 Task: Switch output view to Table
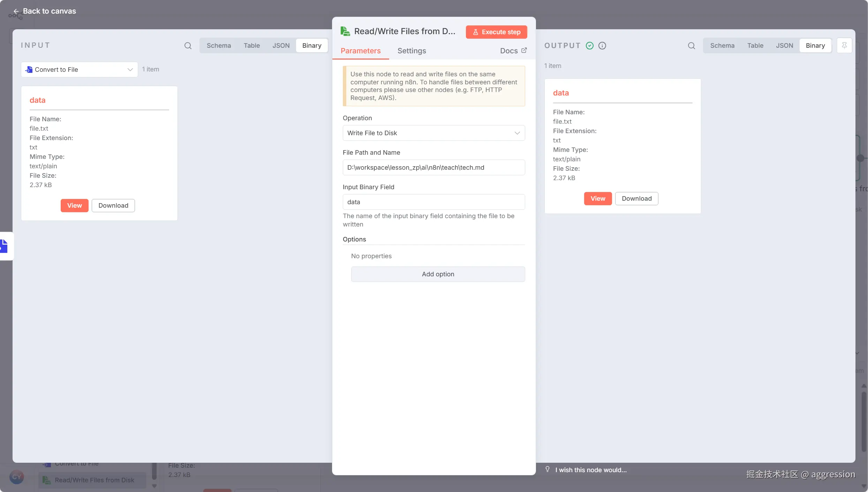[755, 46]
